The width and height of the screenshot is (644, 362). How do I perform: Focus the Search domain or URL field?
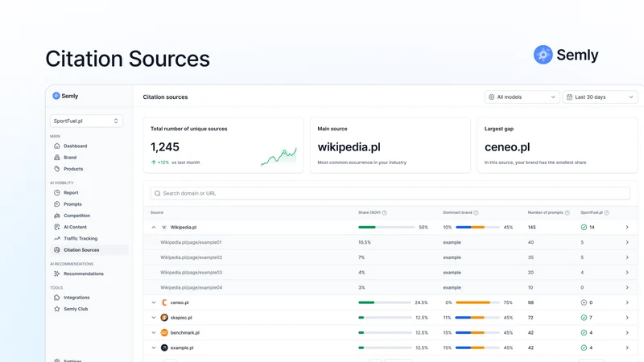tap(390, 193)
